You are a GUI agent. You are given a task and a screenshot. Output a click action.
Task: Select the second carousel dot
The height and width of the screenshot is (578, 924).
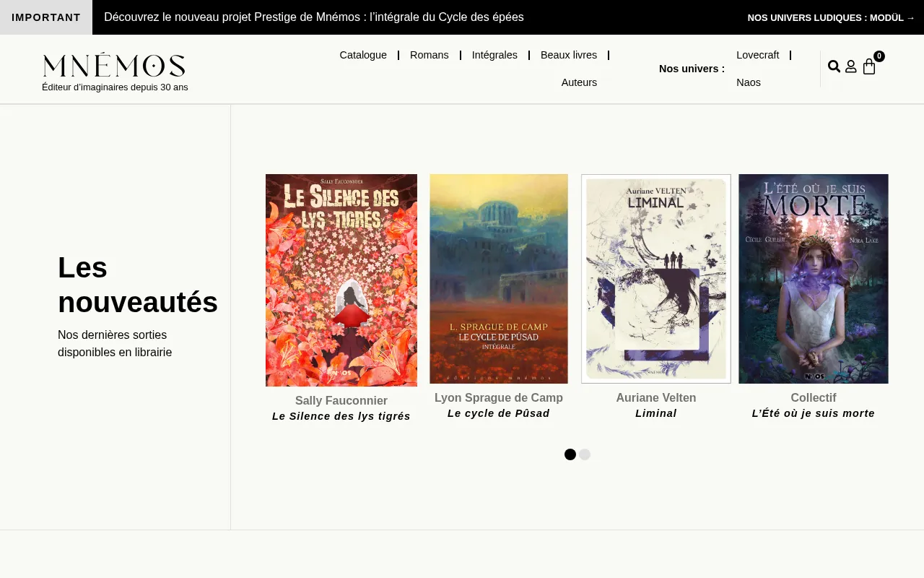585,454
